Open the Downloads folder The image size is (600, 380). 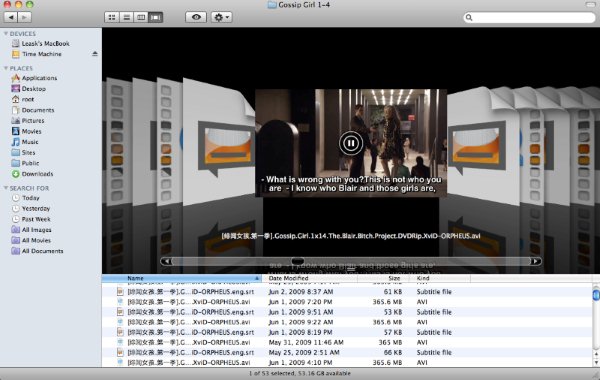coord(32,174)
